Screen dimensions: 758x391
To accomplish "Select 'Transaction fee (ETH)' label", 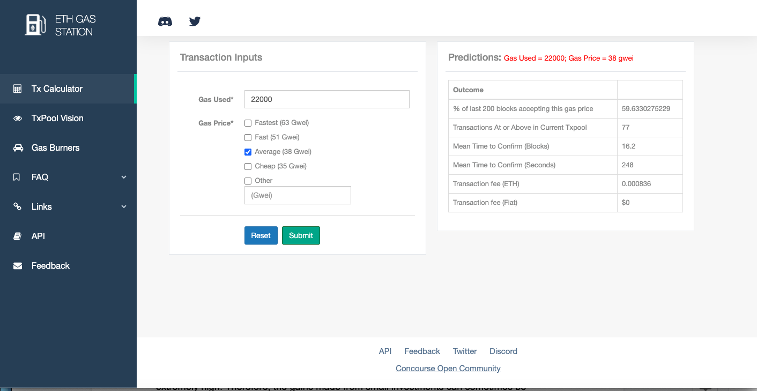I will point(486,184).
